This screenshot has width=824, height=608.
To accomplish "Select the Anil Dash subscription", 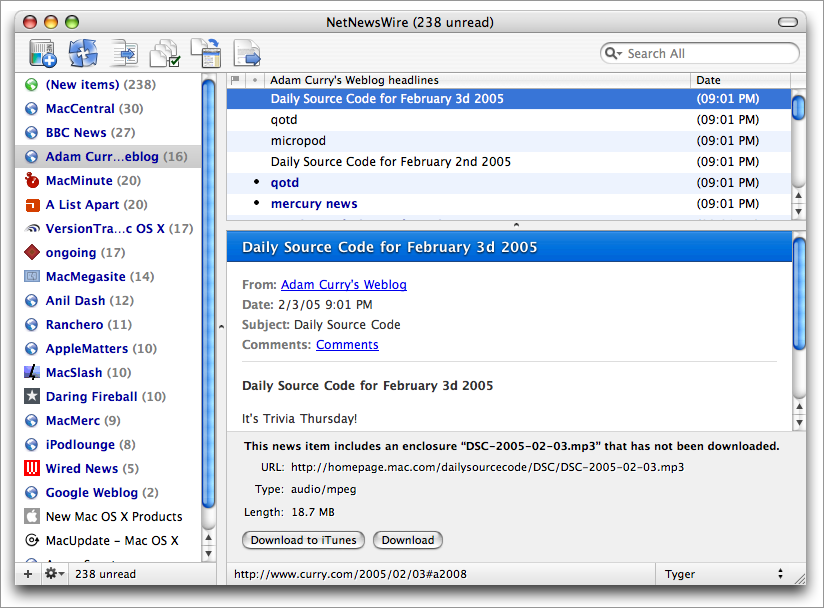I will pyautogui.click(x=108, y=301).
